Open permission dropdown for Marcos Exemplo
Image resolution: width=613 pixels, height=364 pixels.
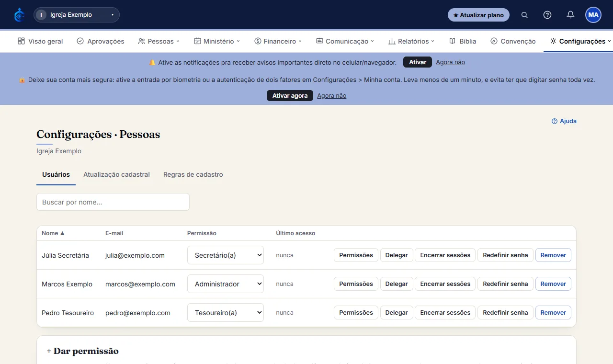point(226,284)
